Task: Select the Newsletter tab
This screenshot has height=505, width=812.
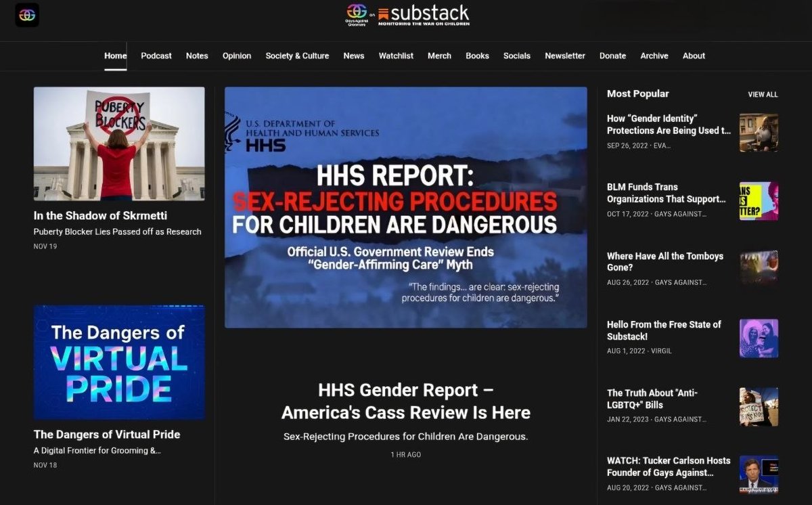Action: (x=565, y=56)
